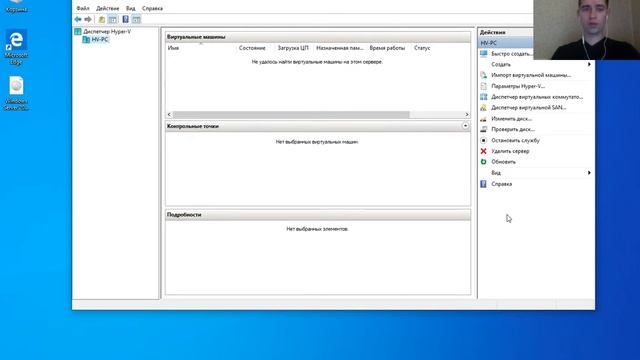Open the Вид menu in menu bar
The height and width of the screenshot is (360, 640).
[x=131, y=8]
